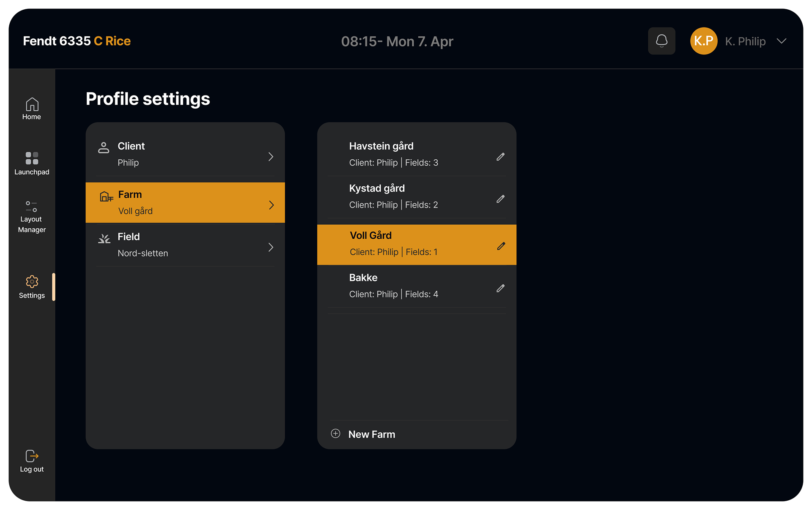Screen dimensions: 812x510
Task: Click the New Farm button label
Action: pyautogui.click(x=372, y=434)
